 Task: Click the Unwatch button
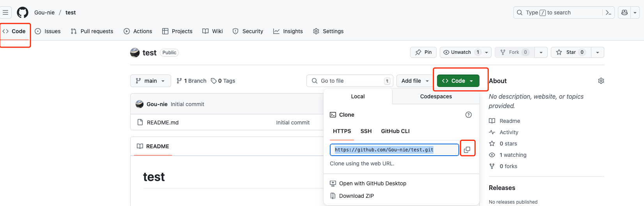coord(466,52)
